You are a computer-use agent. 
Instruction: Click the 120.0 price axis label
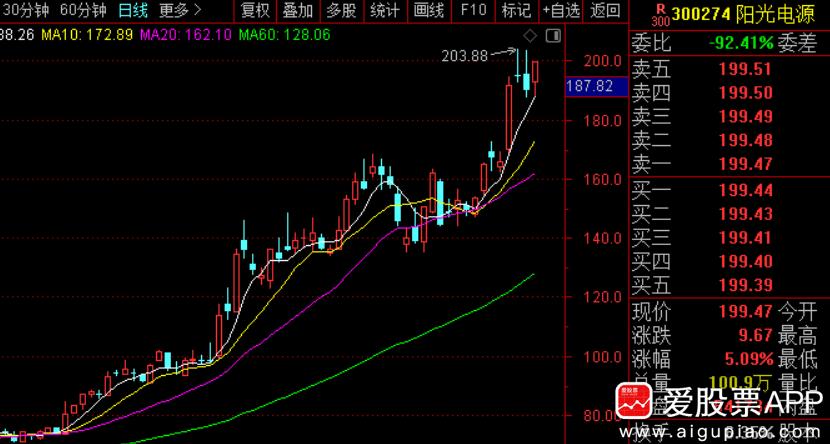click(602, 297)
